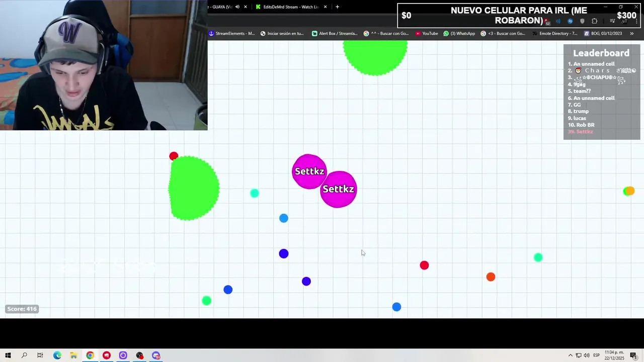Click the left Settkz cell

coord(309,171)
